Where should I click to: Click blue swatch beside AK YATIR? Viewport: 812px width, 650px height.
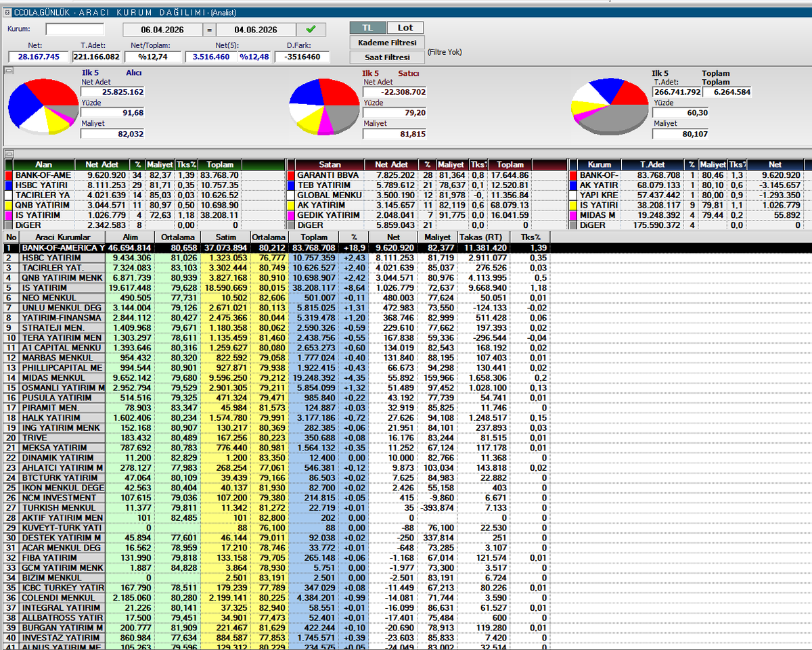point(574,185)
